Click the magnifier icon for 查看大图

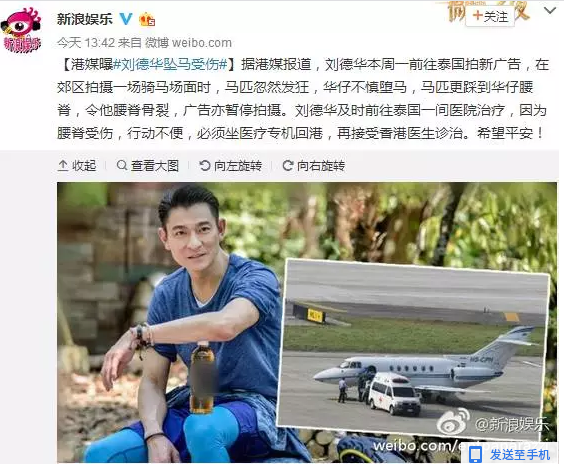pos(122,165)
